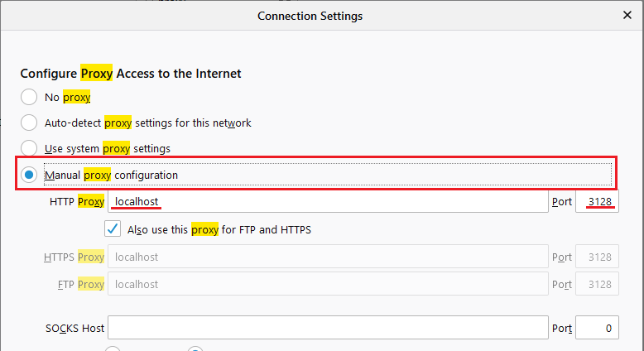644x351 pixels.
Task: Click the "HTTPS Proxy" field label
Action: 74,257
